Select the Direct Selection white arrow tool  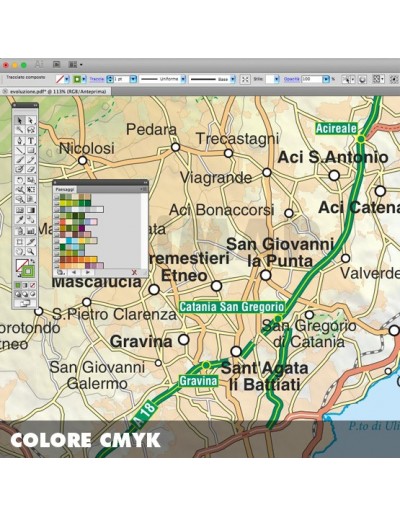pyautogui.click(x=31, y=120)
